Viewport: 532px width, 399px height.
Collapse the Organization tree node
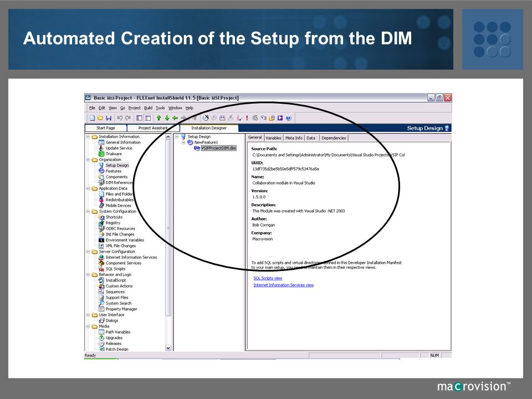point(88,160)
